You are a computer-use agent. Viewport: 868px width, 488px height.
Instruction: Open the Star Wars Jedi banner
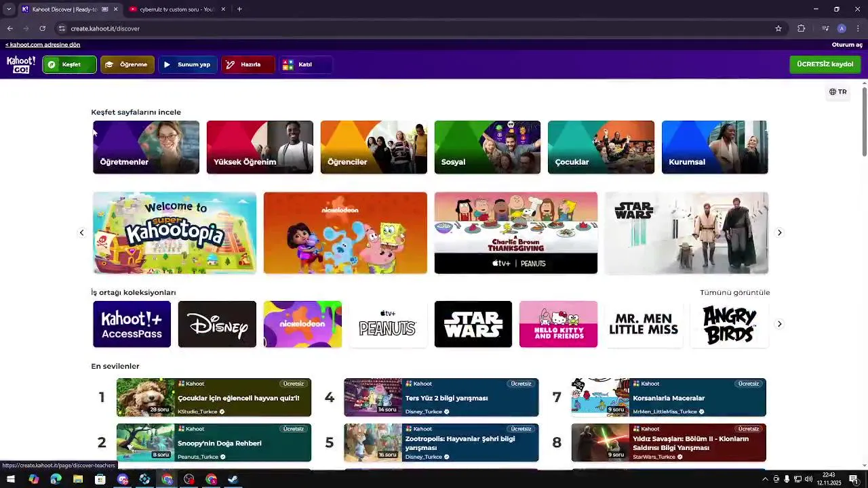click(x=686, y=232)
